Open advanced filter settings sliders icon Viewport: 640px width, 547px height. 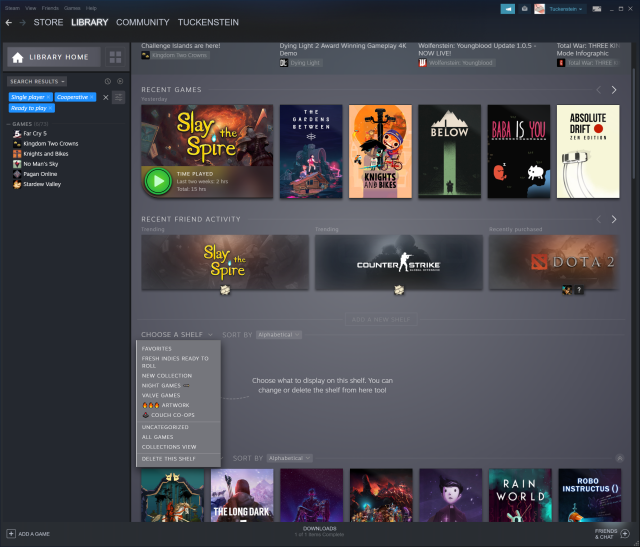click(119, 97)
